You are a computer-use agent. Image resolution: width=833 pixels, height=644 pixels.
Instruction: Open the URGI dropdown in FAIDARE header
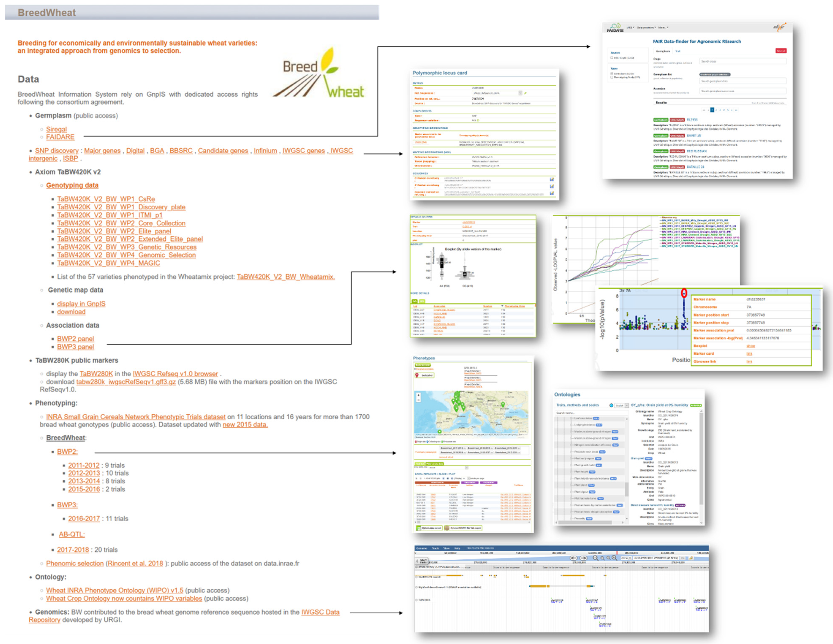pos(631,27)
